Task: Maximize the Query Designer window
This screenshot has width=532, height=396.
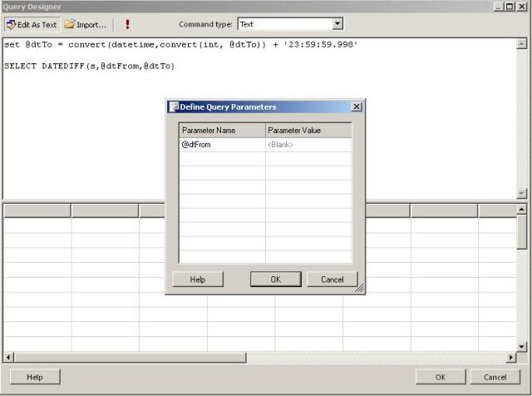Action: click(510, 6)
